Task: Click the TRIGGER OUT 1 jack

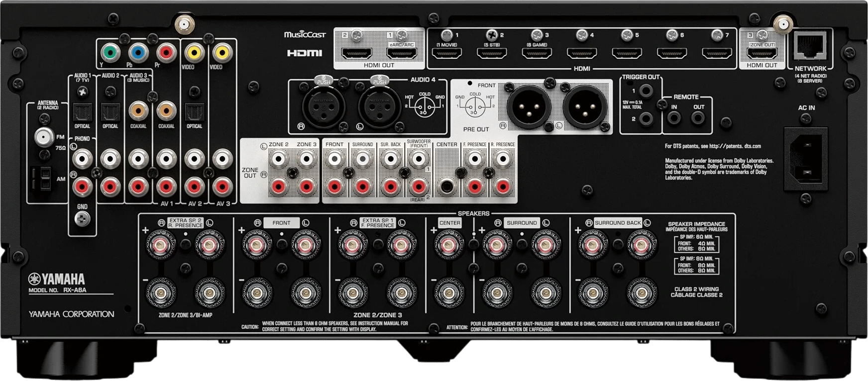Action: [646, 91]
